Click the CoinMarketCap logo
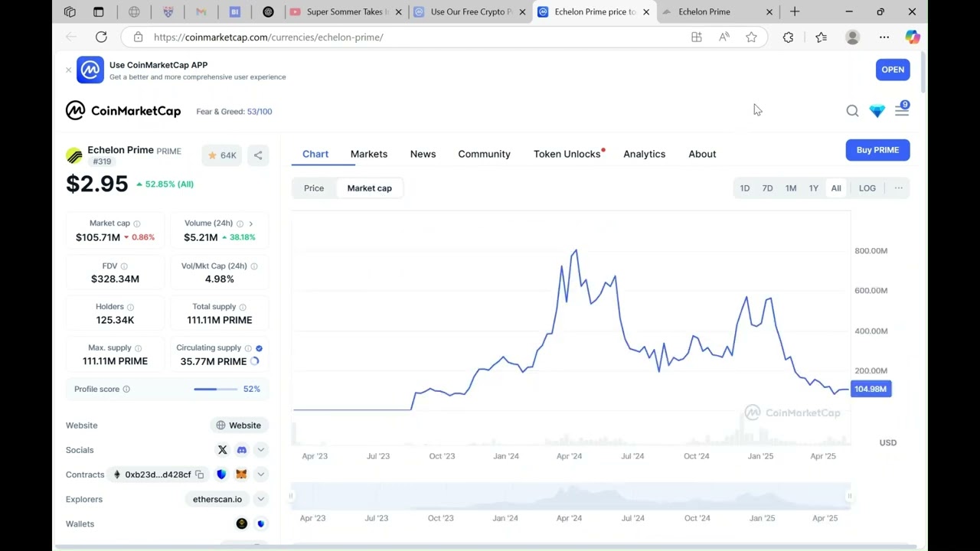 (x=123, y=111)
